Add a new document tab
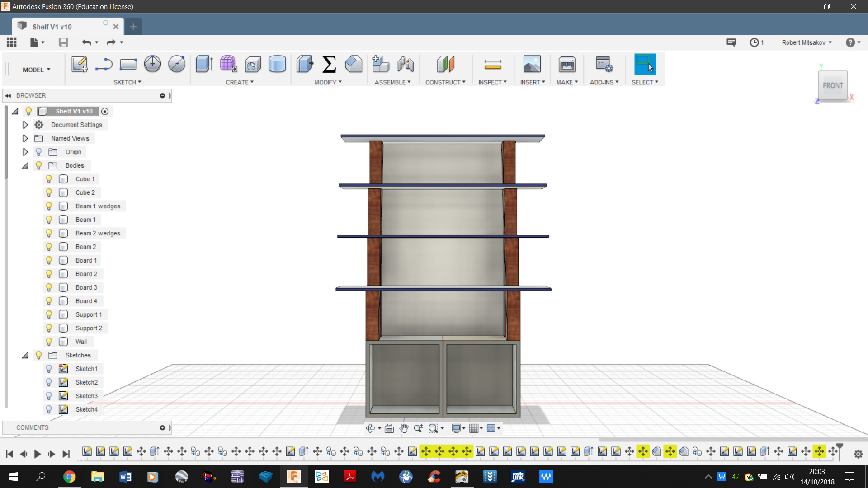This screenshot has width=868, height=488. coord(133,27)
